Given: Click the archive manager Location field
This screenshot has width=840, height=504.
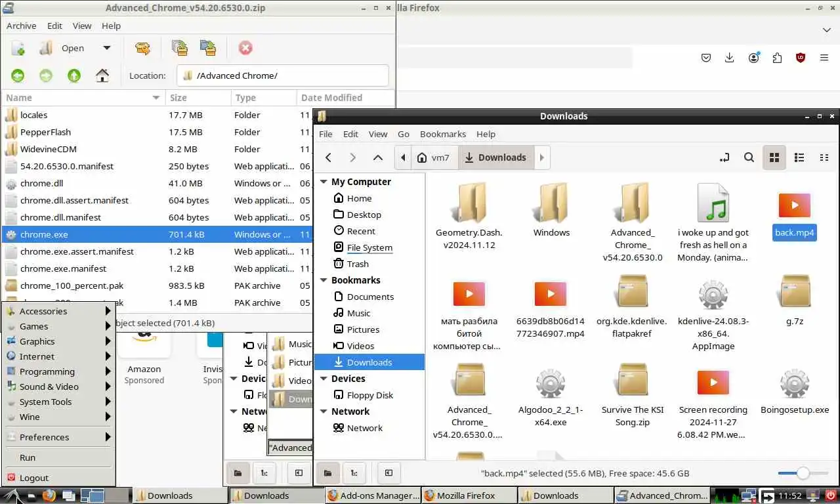Looking at the screenshot, I should pos(283,75).
